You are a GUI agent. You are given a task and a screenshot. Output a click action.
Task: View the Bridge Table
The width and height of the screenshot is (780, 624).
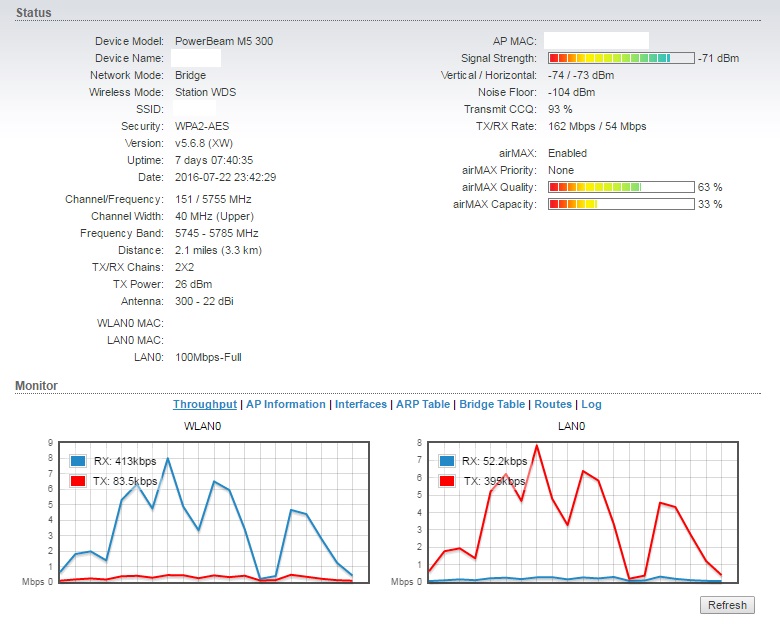point(492,404)
